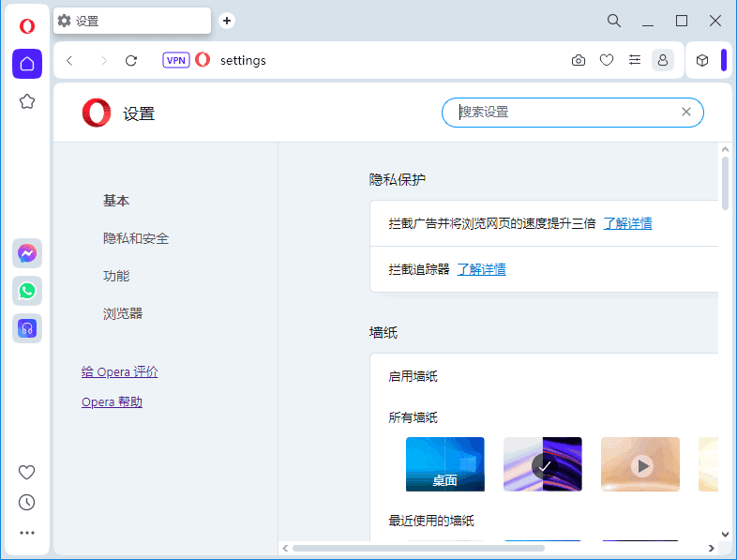Open sidebar History clock icon
This screenshot has height=560, width=737.
[27, 502]
